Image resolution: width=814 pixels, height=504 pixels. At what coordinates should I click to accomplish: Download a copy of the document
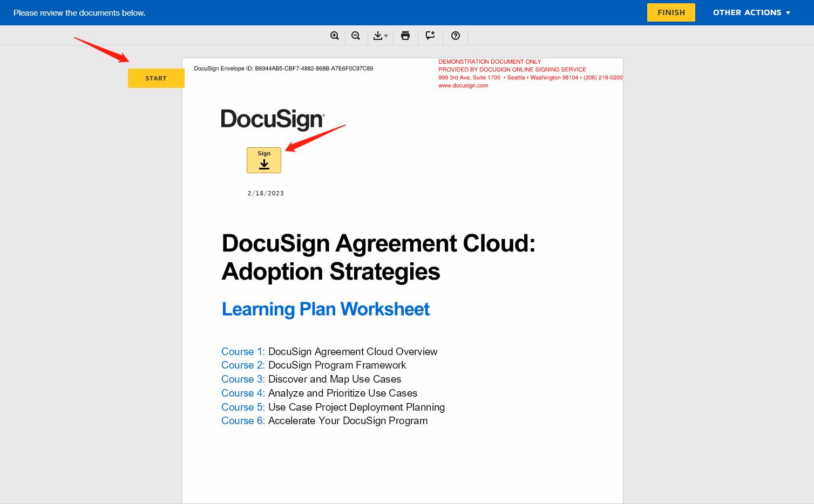tap(378, 36)
